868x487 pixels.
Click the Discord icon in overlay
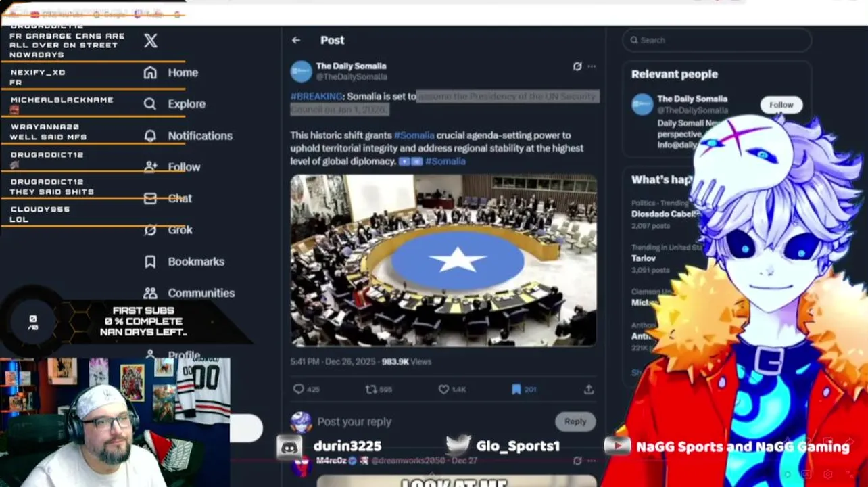290,446
